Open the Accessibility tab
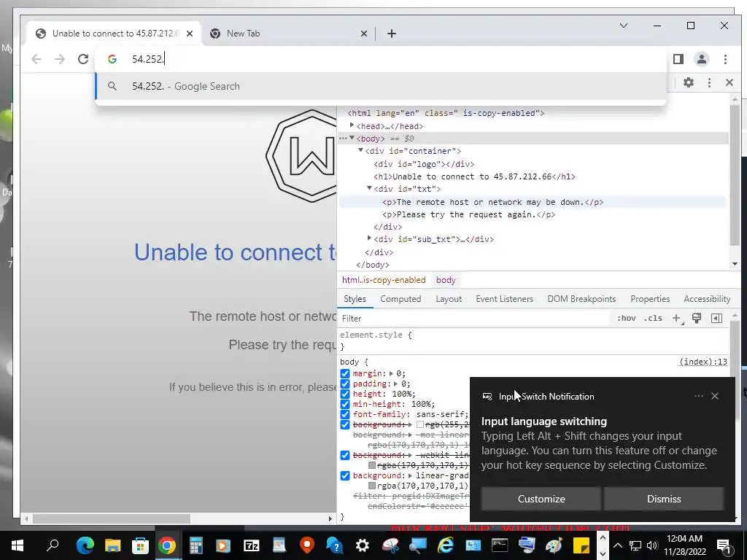747x560 pixels. [x=707, y=299]
